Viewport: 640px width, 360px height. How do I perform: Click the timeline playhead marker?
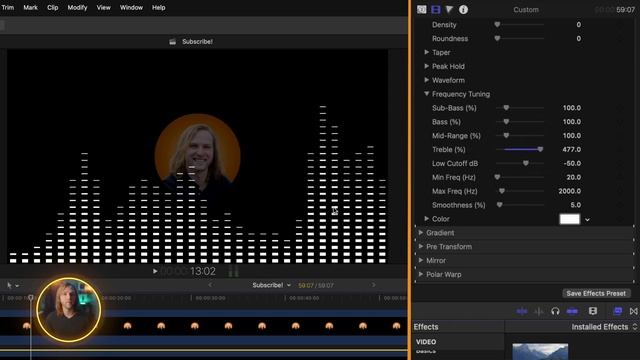click(31, 298)
